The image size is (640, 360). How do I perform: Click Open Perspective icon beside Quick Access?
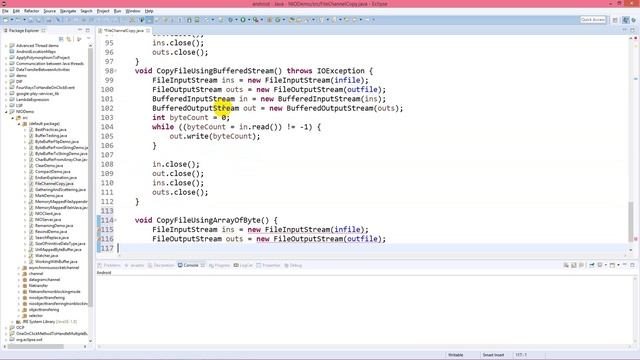(x=615, y=20)
